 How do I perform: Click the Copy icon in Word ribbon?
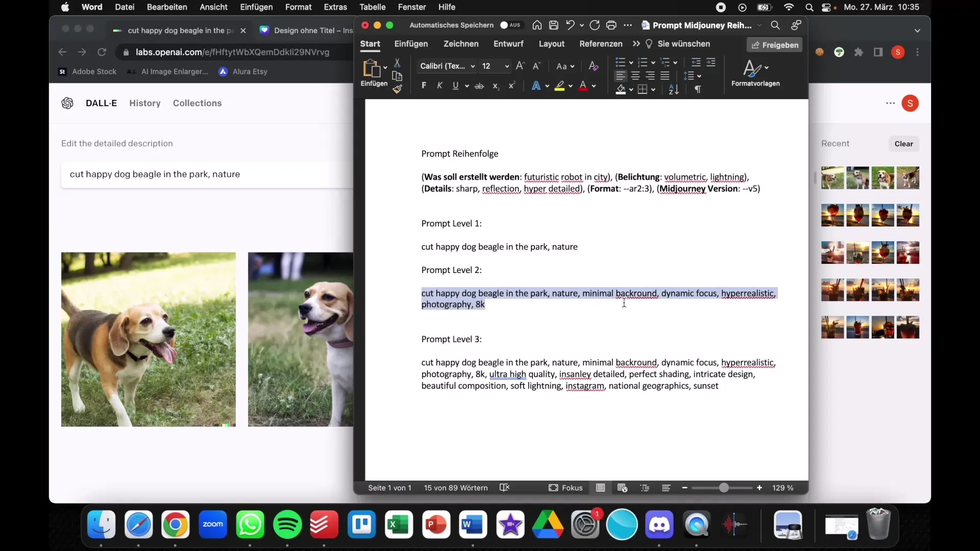tap(397, 77)
